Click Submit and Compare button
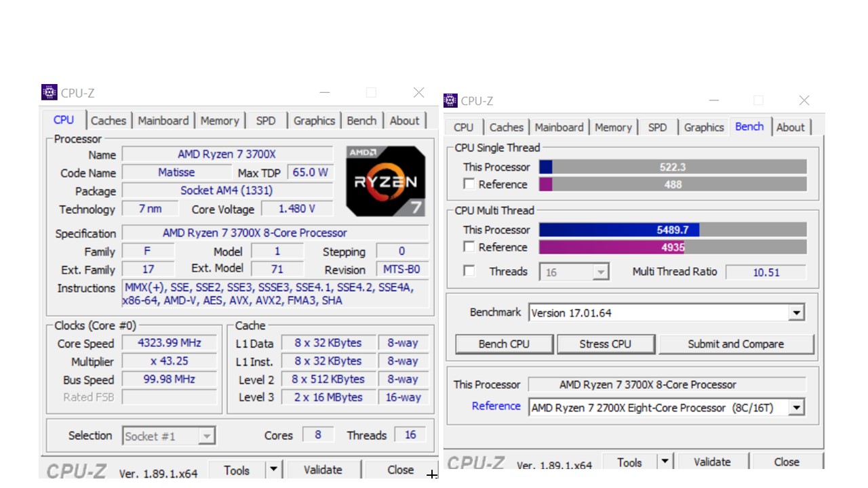Image resolution: width=868 pixels, height=488 pixels. 736,344
